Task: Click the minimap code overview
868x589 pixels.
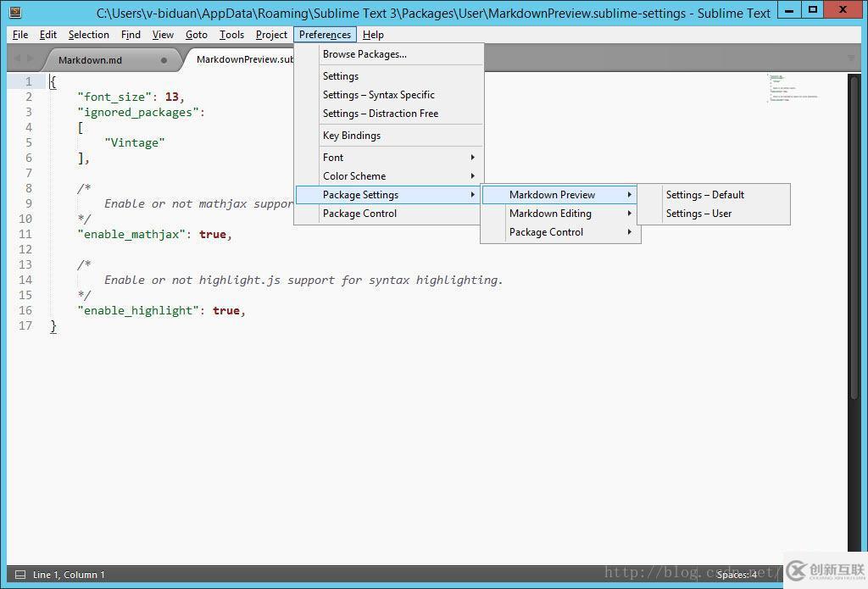Action: [793, 87]
